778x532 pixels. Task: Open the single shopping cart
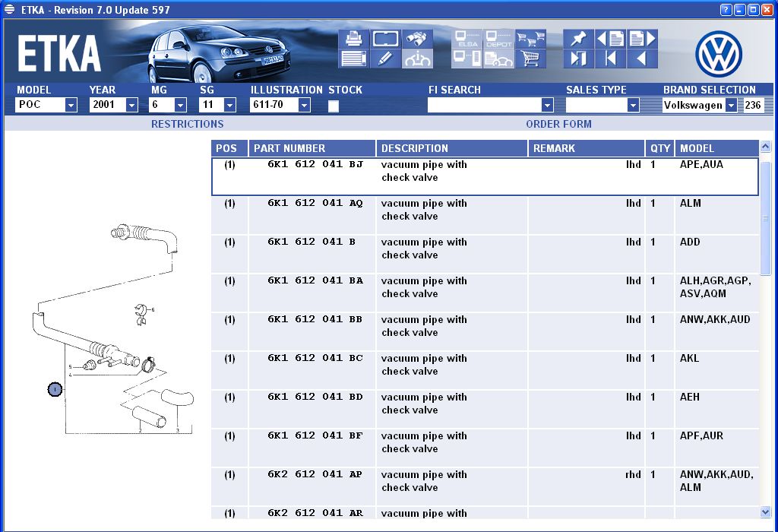530,59
